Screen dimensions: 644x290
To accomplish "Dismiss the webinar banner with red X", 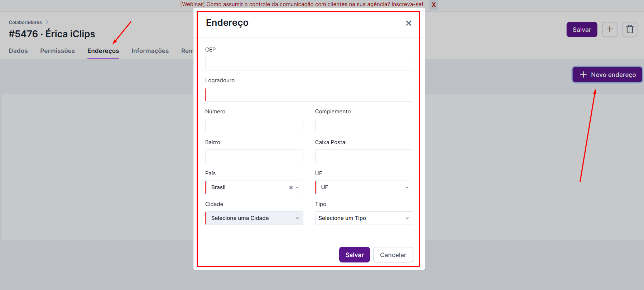I will coord(433,5).
